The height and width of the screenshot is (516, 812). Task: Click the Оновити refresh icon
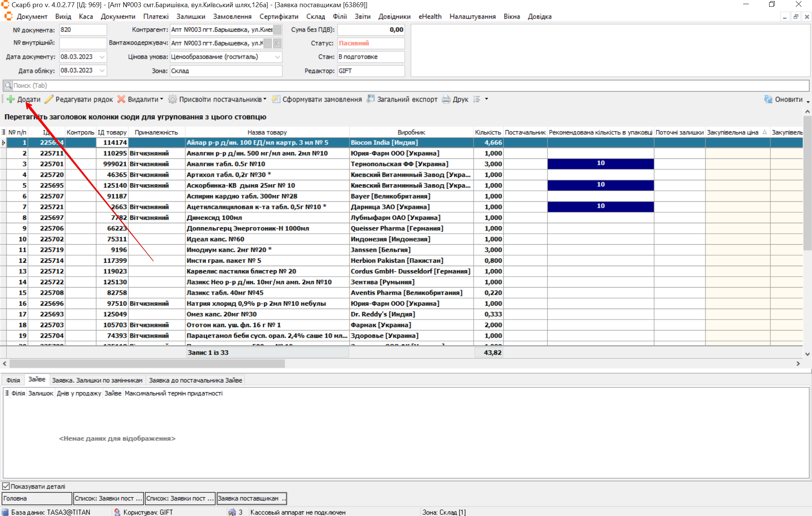768,99
